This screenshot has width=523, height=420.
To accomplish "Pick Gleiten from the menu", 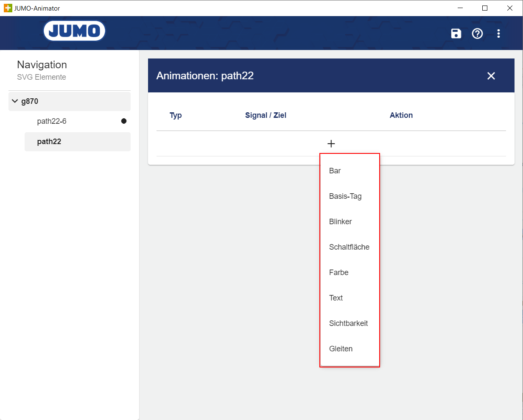I will (x=341, y=349).
